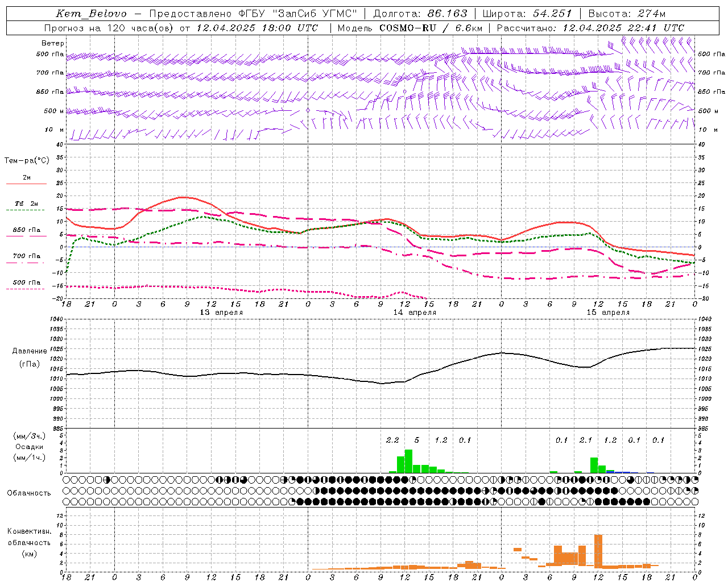Click the Тем-ра(°C) temperature label
This screenshot has width=728, height=582.
[x=27, y=161]
